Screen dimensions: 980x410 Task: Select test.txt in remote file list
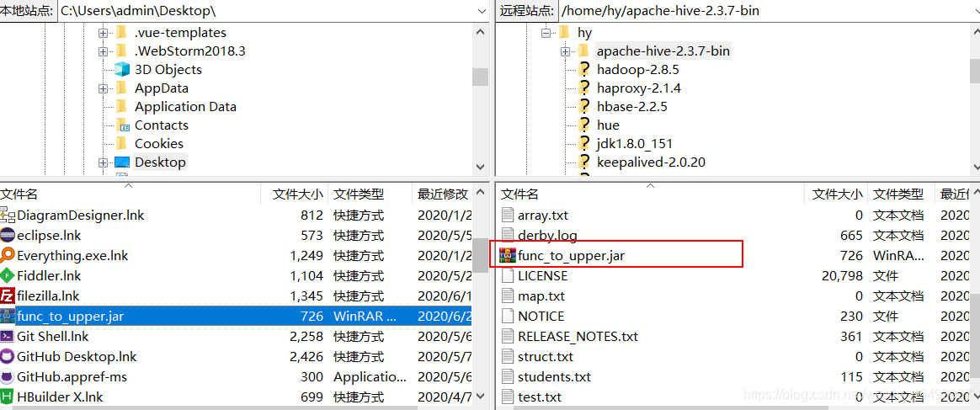tap(540, 397)
